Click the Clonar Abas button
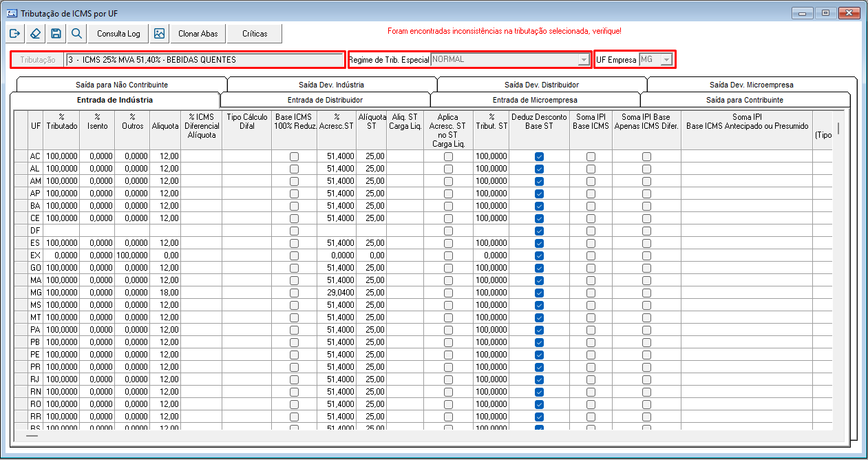868x460 pixels. coord(198,33)
